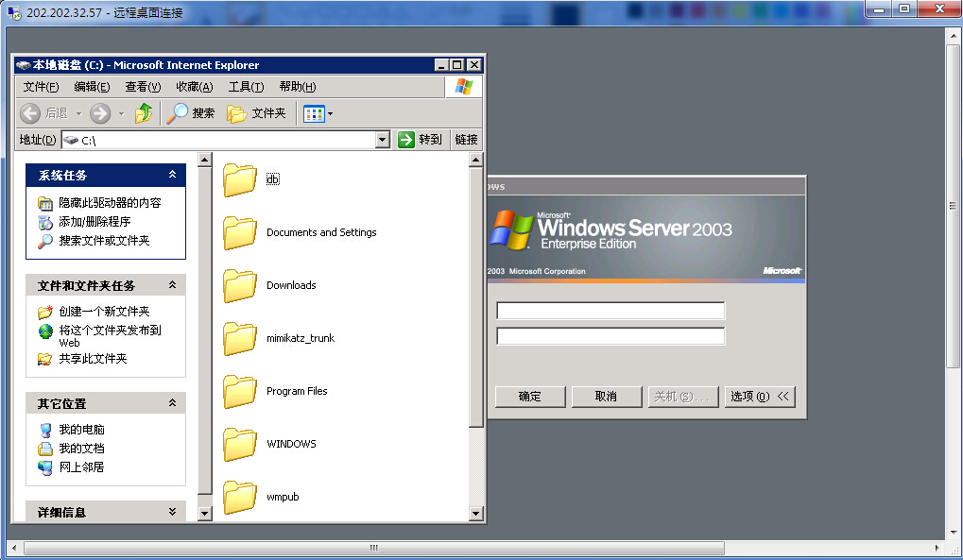
Task: Click remote desktop horizontal scrollbar thumb
Action: (x=374, y=548)
